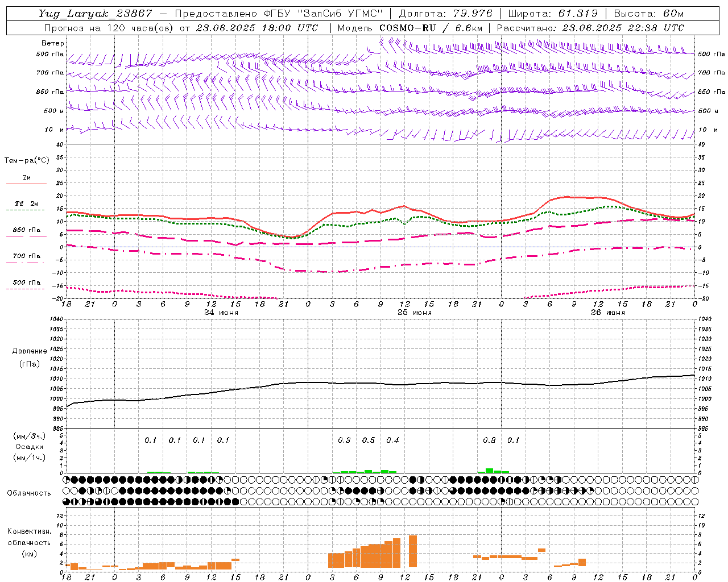
Task: Click the 500 гПа temperature legend entry
Action: 27,282
